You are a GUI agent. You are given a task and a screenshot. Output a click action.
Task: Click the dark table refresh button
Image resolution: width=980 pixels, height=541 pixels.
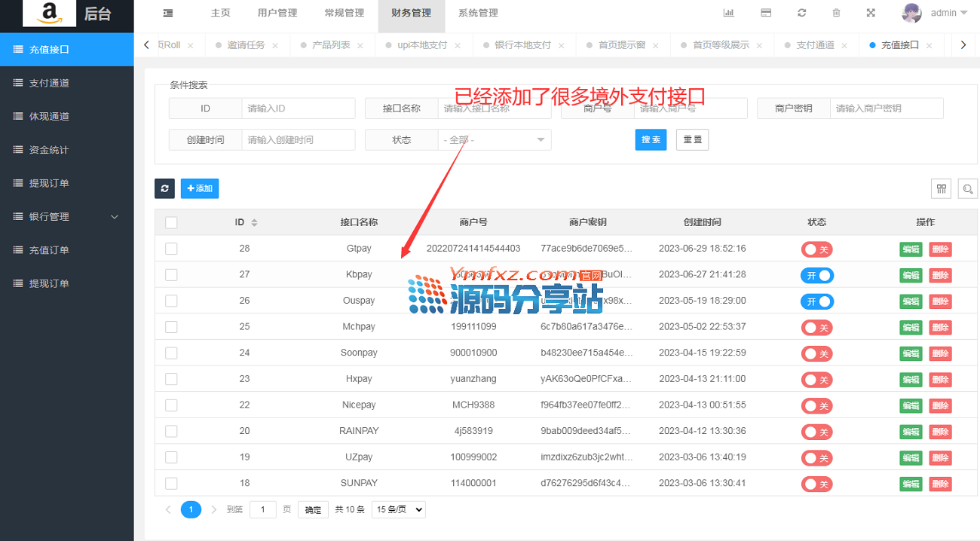[x=164, y=188]
